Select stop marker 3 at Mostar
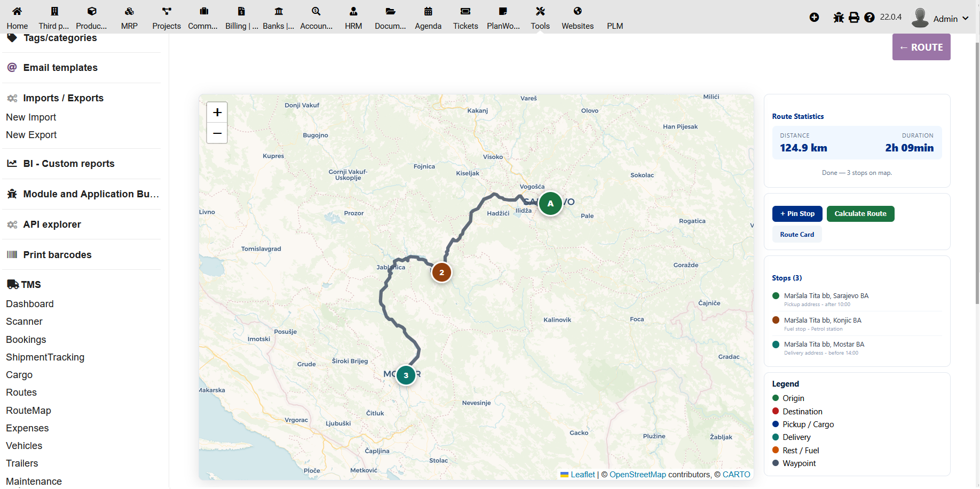Image resolution: width=980 pixels, height=489 pixels. [406, 375]
